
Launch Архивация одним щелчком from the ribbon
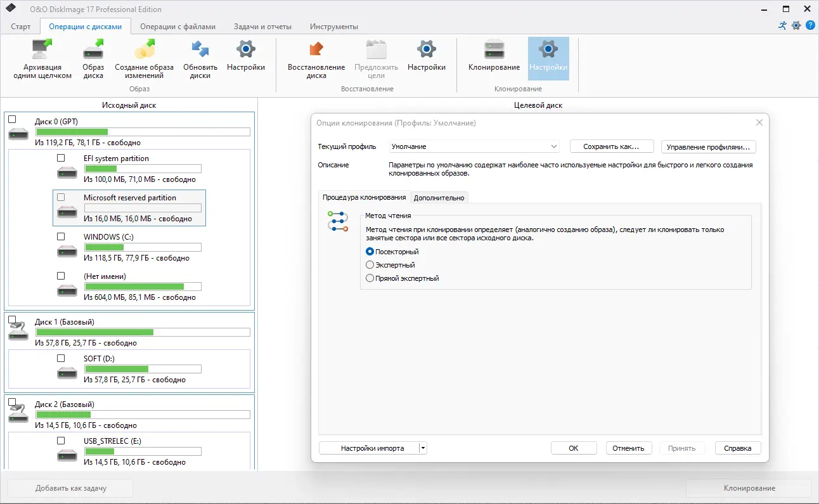(x=42, y=58)
